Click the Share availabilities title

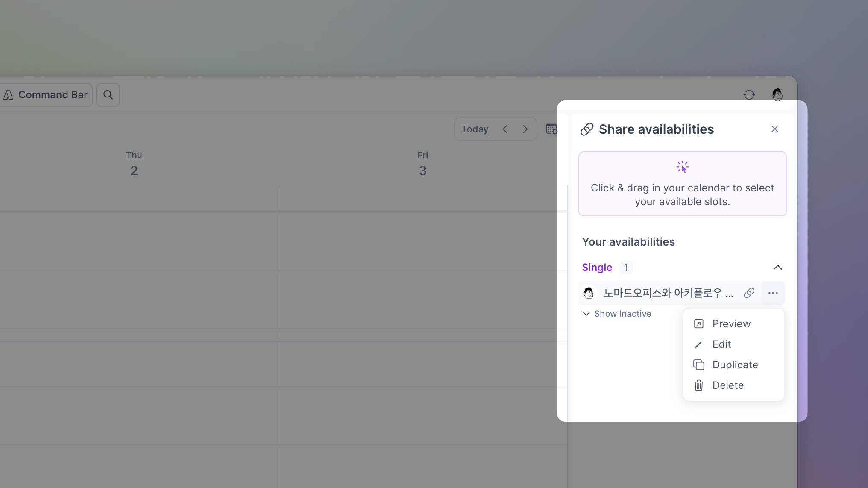point(656,129)
